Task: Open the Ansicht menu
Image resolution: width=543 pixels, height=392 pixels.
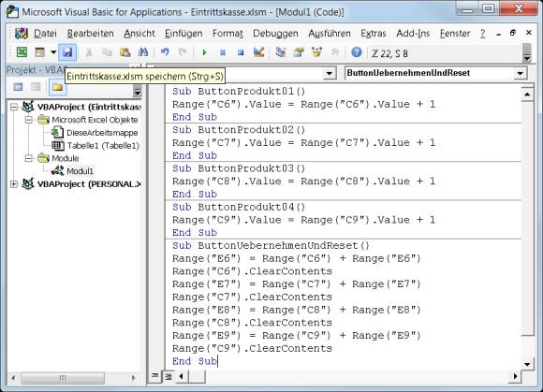Action: tap(139, 34)
